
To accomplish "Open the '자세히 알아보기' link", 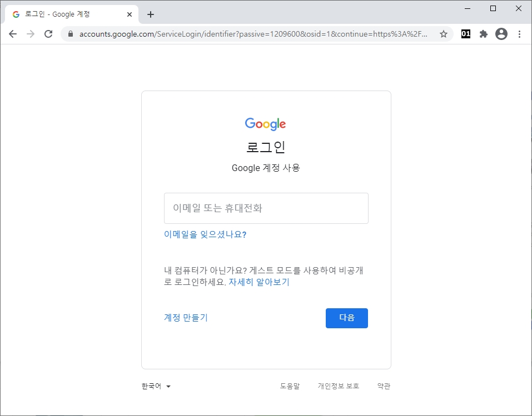I will (x=259, y=282).
